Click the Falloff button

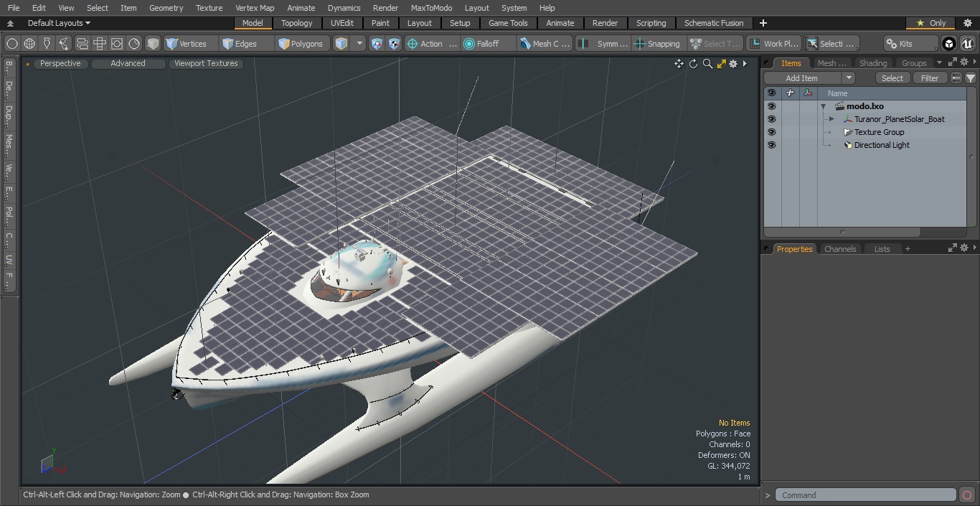point(488,44)
